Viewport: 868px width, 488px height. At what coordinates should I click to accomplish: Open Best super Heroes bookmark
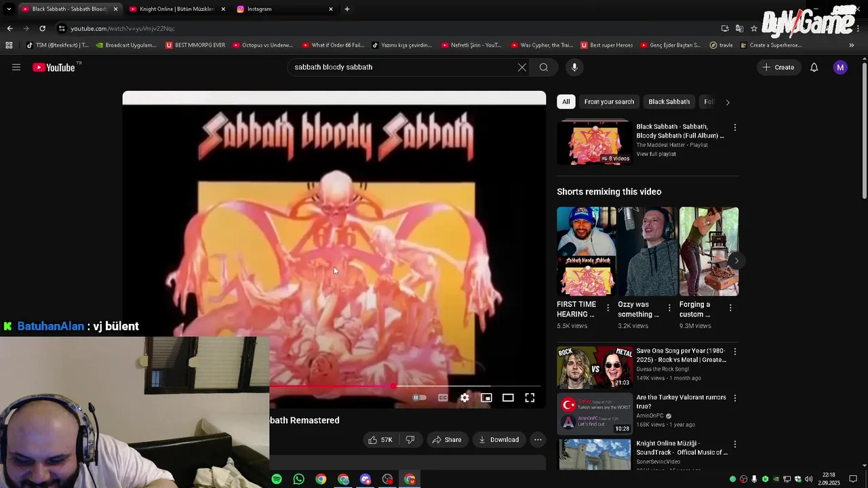click(606, 45)
